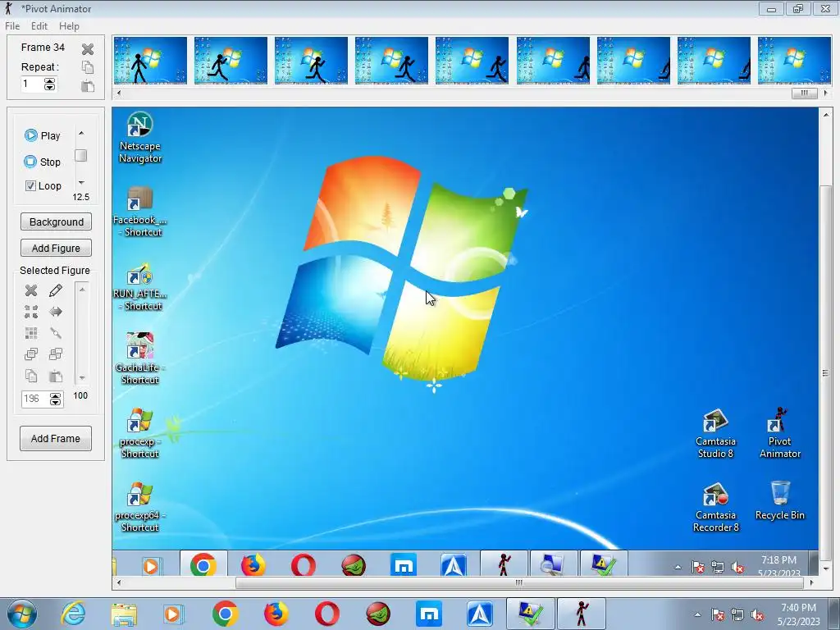Delete the current frame with the X icon

click(x=88, y=48)
